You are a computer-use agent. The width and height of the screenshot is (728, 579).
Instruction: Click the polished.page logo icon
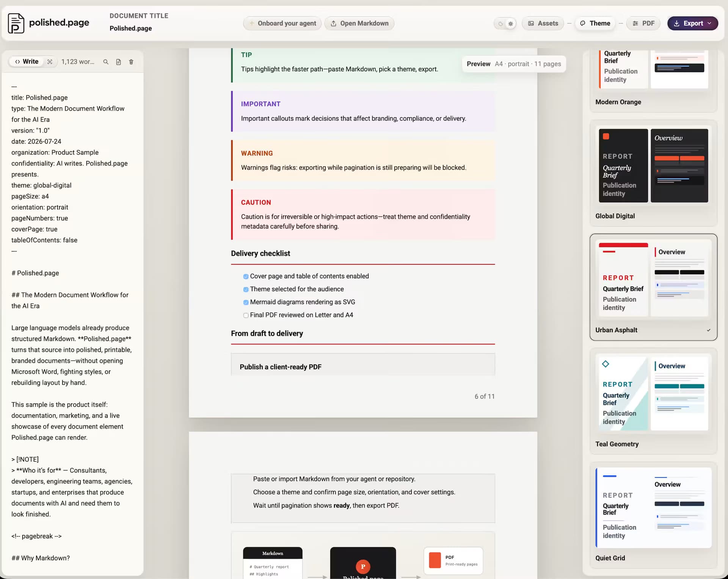tap(16, 23)
